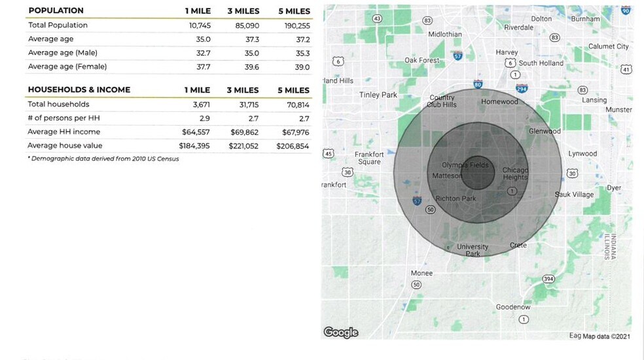The width and height of the screenshot is (644, 360).
Task: Click the Route 41 highway shield
Action: tap(626, 69)
